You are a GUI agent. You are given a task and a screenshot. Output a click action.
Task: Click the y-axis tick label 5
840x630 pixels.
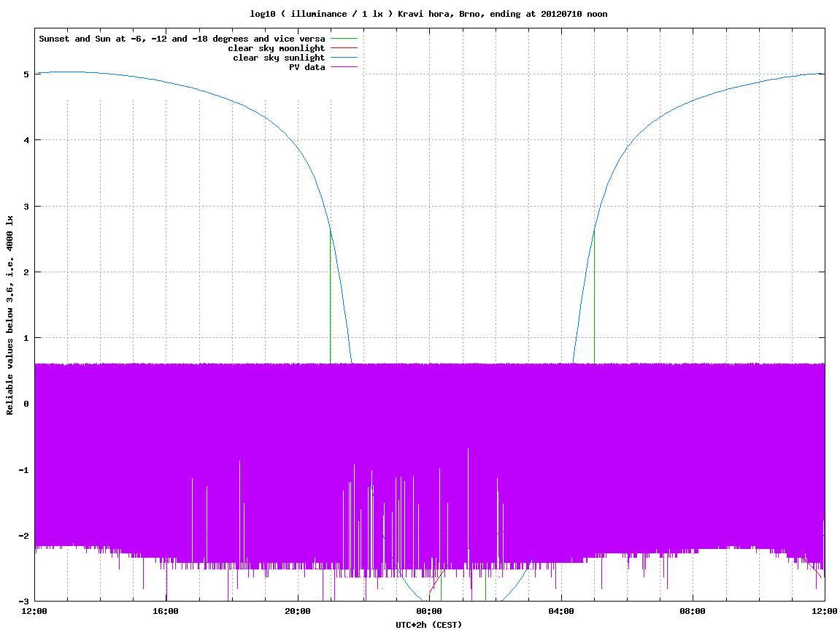[26, 74]
